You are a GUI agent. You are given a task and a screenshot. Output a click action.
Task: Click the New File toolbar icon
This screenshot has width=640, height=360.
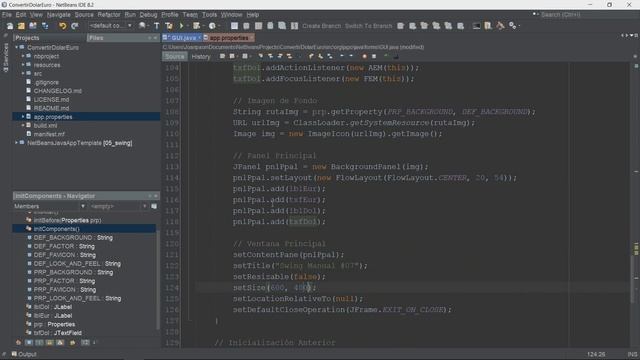pyautogui.click(x=9, y=26)
